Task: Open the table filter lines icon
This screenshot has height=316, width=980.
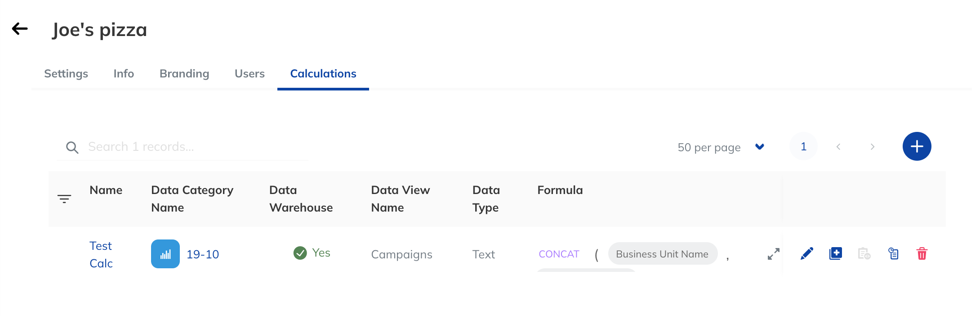Action: tap(64, 199)
